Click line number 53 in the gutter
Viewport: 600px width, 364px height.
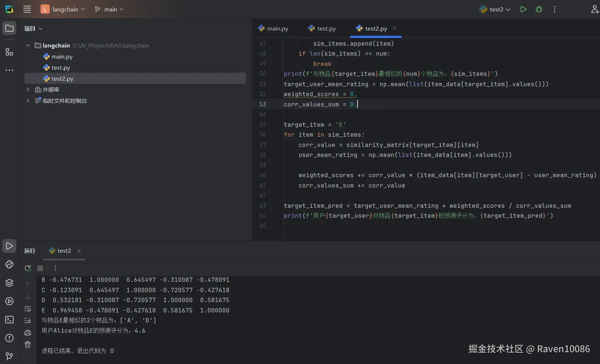(262, 104)
